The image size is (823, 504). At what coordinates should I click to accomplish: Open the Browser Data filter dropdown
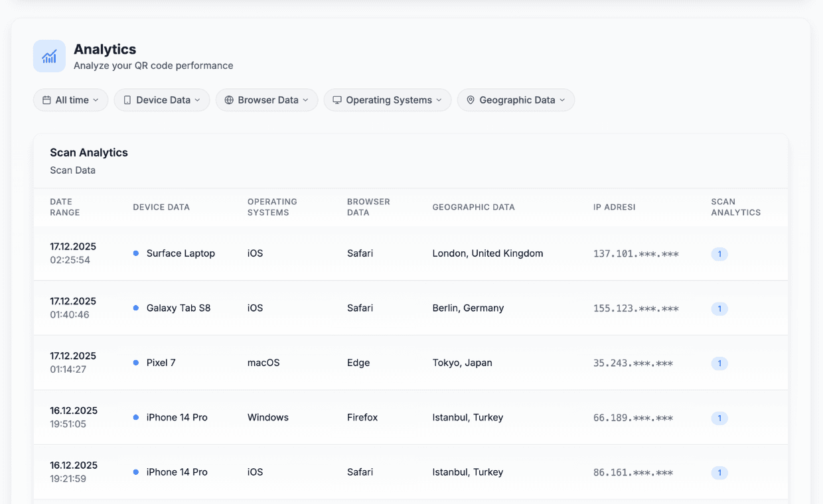[x=267, y=100]
